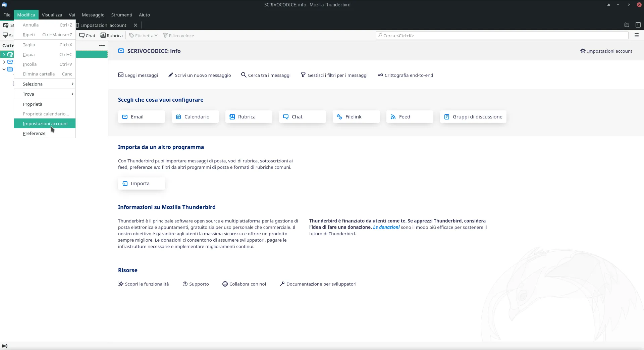Collapse the expanded local folders tree item
This screenshot has width=644, height=350.
[x=4, y=69]
